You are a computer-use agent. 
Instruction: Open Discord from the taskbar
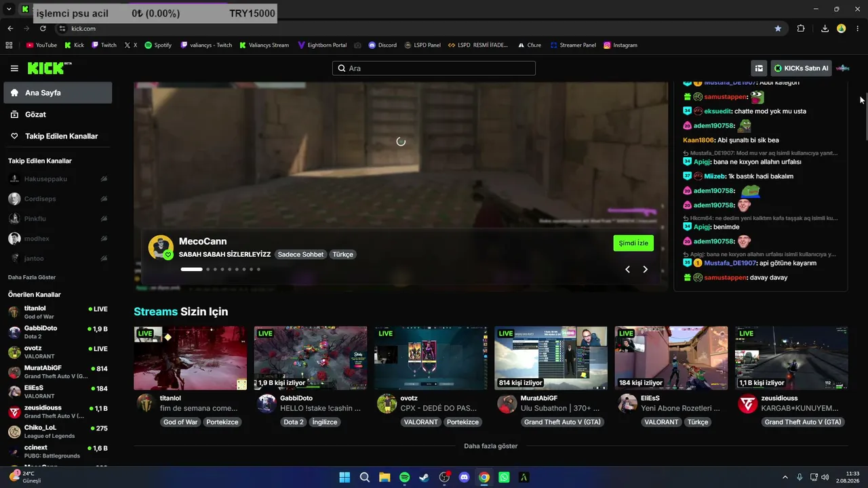(x=464, y=477)
